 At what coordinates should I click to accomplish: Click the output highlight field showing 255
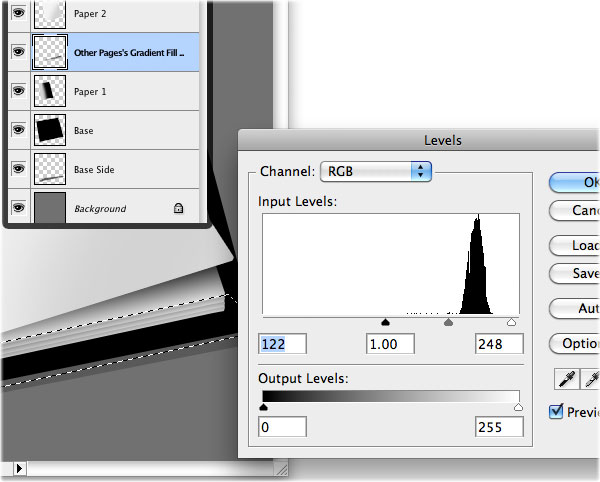499,427
